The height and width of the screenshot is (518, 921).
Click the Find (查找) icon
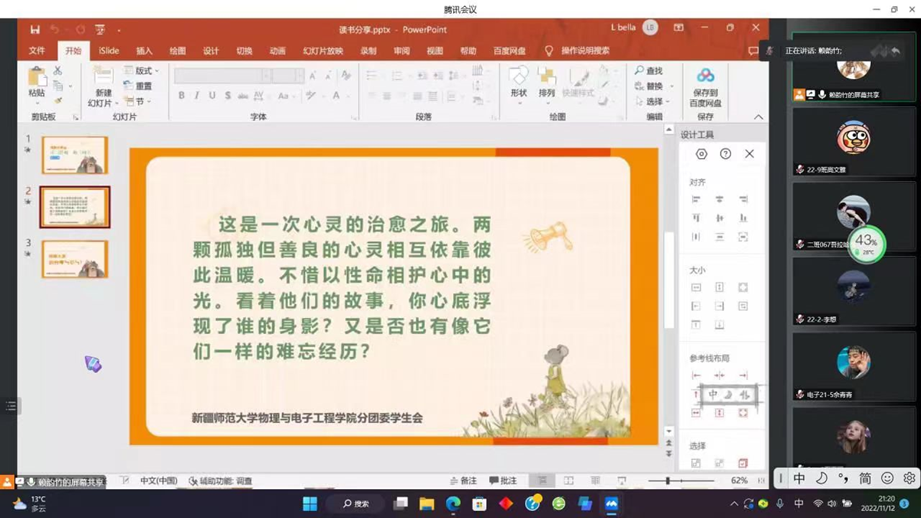(x=648, y=71)
